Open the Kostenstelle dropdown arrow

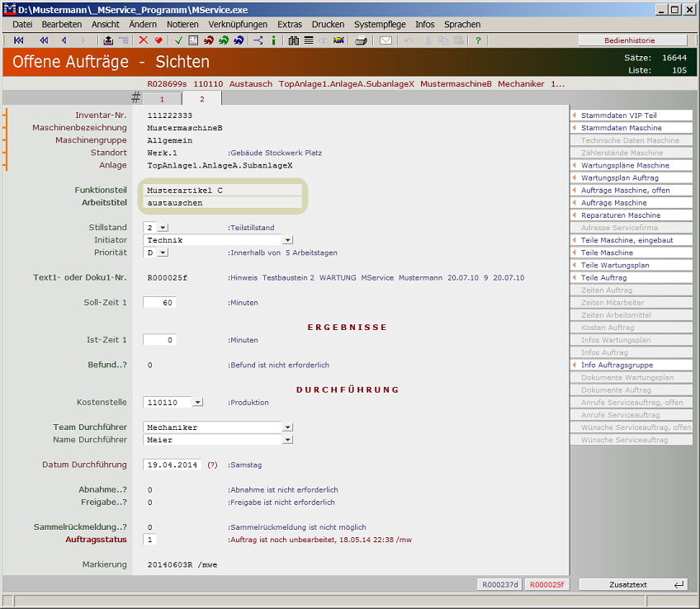(x=197, y=403)
